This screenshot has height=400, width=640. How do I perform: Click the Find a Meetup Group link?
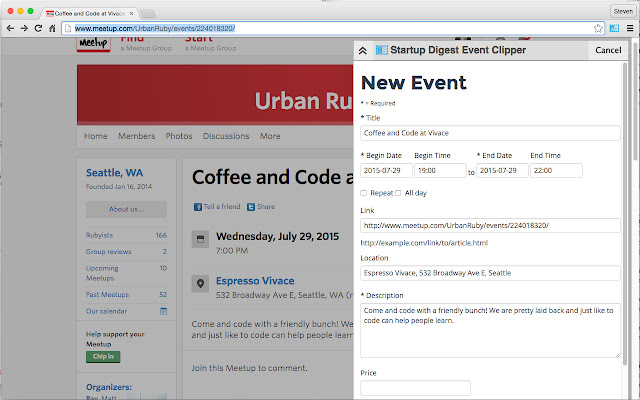tap(146, 43)
